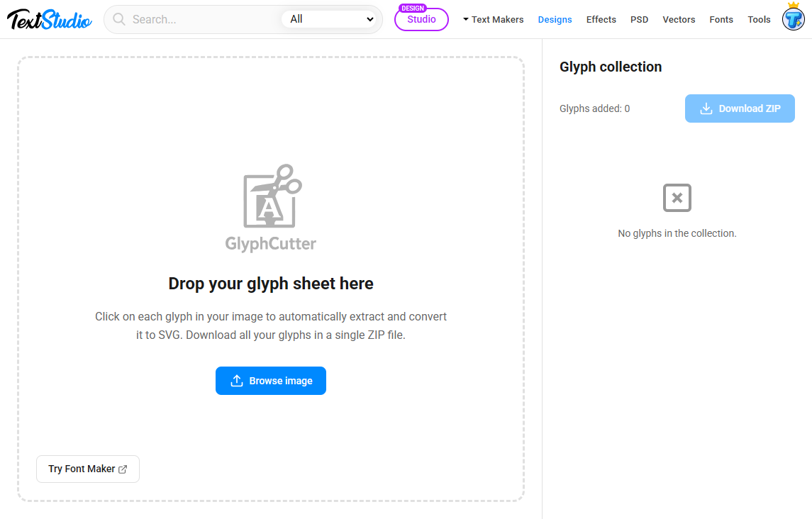Click the Browse image button
This screenshot has height=519, width=812.
(271, 381)
